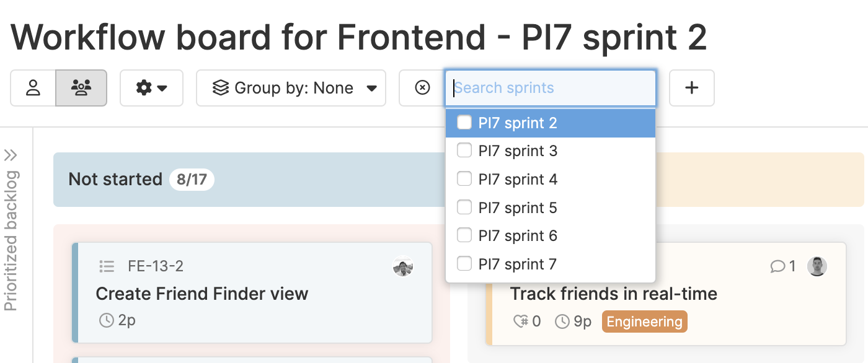Click the Engineering orange label tag
Viewport: 868px width, 363px height.
tap(645, 321)
